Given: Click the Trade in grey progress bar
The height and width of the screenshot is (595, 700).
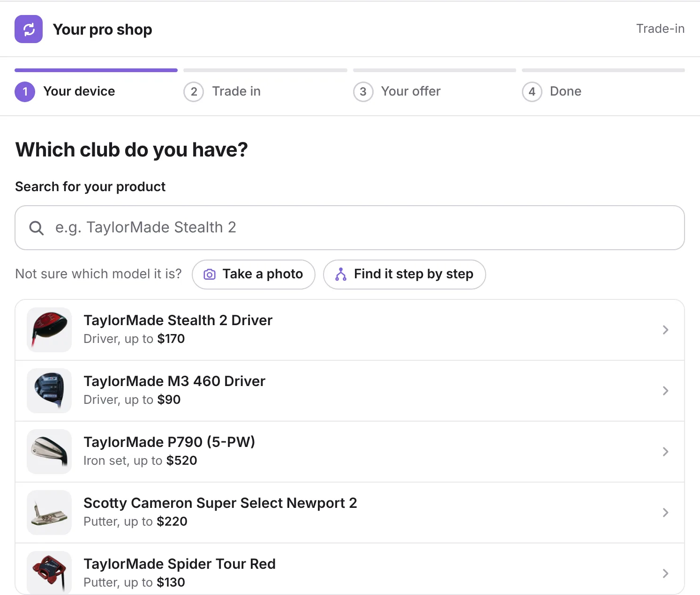Looking at the screenshot, I should tap(265, 70).
